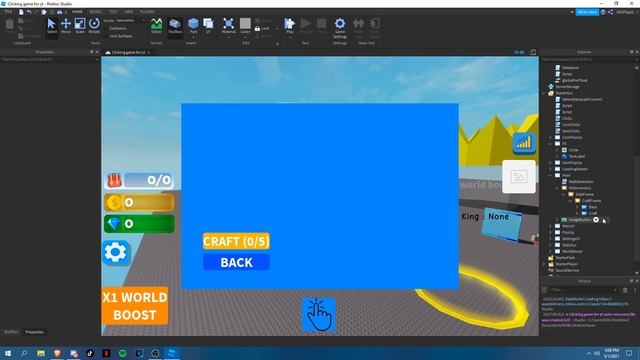Viewport: 640px width, 360px height.
Task: Click the white image placeholder button
Action: (519, 177)
